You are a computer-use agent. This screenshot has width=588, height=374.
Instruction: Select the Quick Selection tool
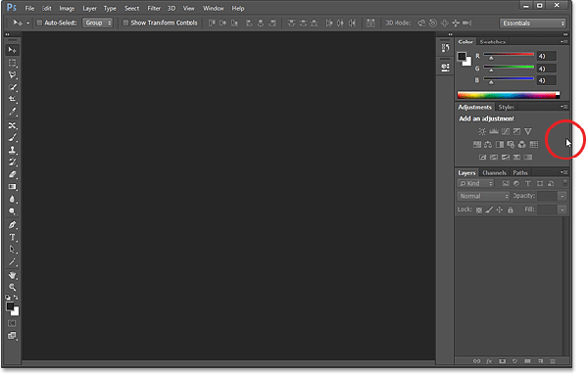point(12,87)
